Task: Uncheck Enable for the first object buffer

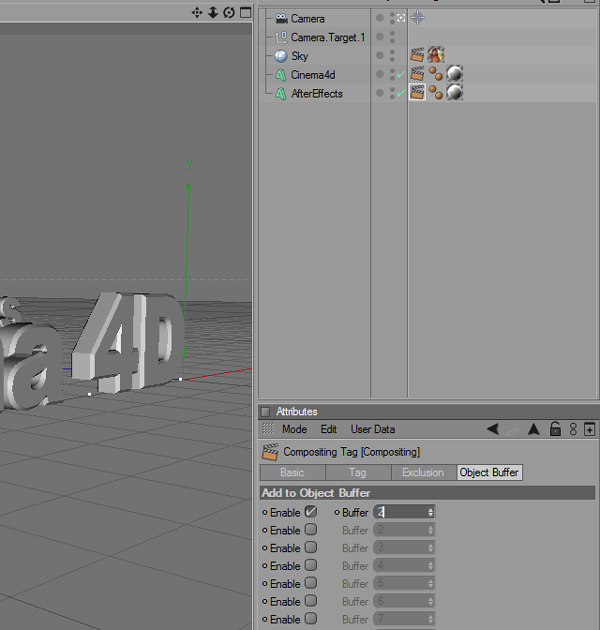Action: [x=311, y=511]
